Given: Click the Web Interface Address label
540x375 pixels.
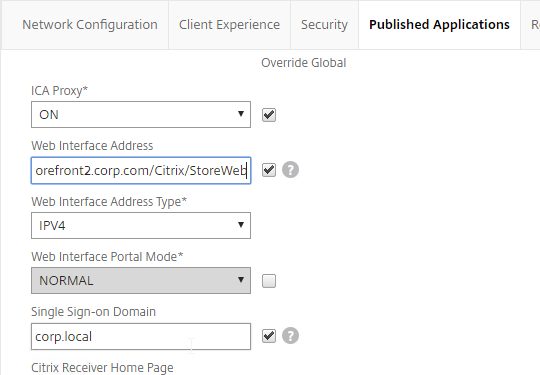Looking at the screenshot, I should (92, 146).
